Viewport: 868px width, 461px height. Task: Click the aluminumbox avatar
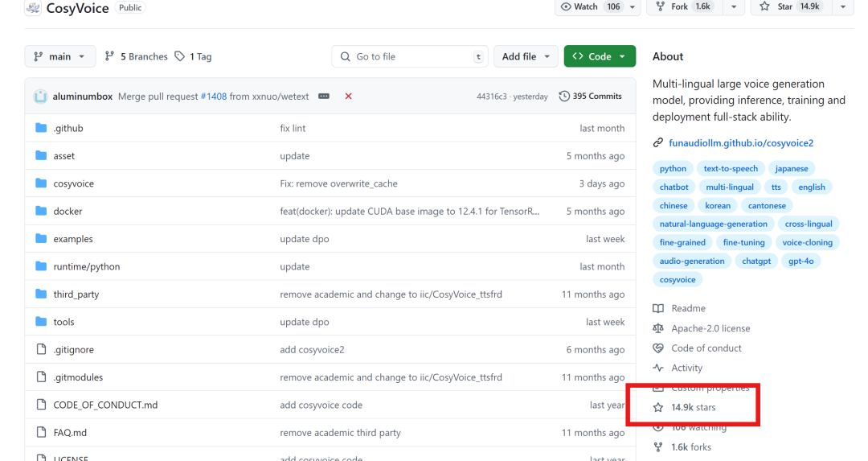(x=40, y=97)
